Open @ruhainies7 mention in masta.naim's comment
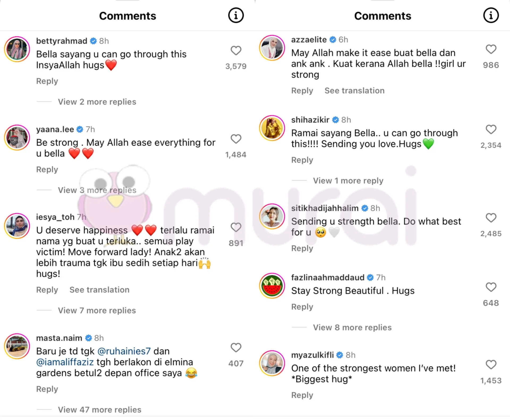510x420 pixels. pyautogui.click(x=124, y=351)
